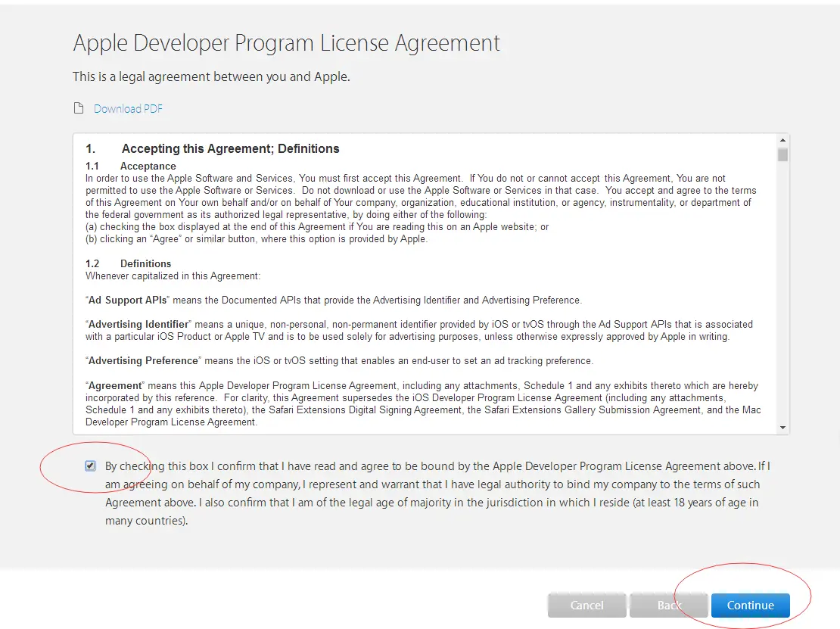Click 'This is a legal agreement' text

tap(211, 76)
